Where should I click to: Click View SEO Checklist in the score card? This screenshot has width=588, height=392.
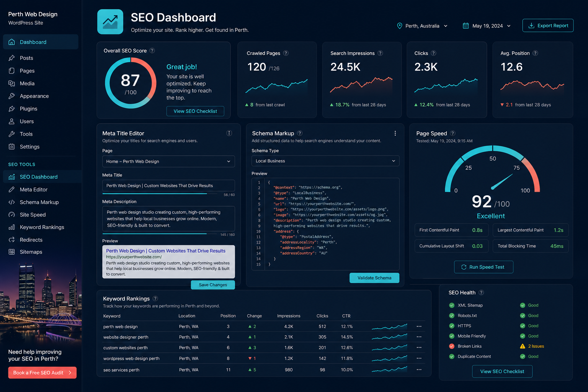[x=195, y=111]
